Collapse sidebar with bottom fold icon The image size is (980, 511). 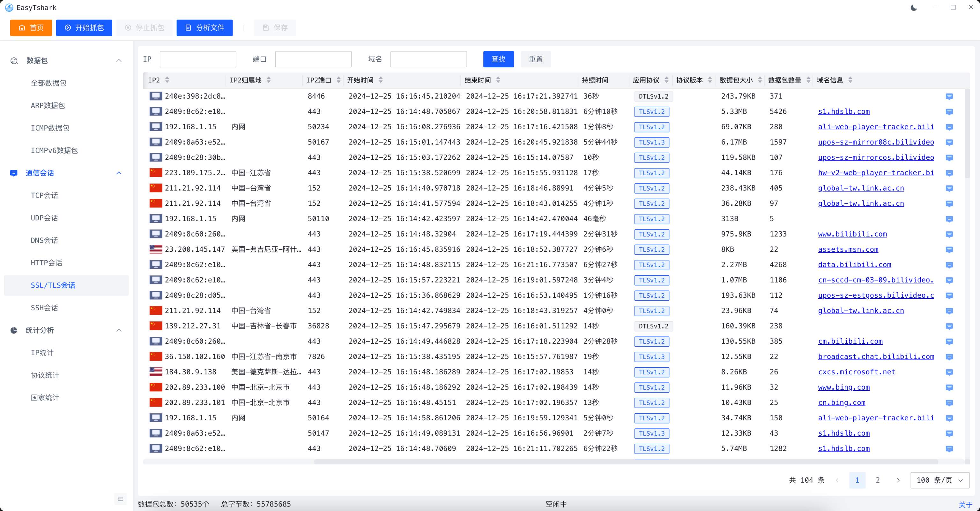click(120, 499)
